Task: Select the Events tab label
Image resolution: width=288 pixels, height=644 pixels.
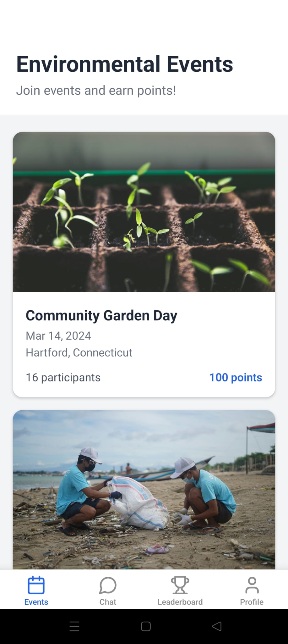Action: click(36, 602)
